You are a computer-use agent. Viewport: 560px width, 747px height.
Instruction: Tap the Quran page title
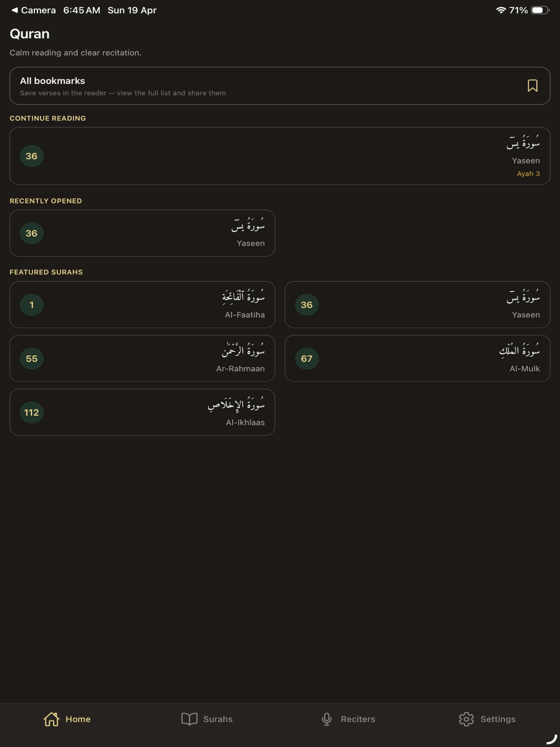(30, 34)
